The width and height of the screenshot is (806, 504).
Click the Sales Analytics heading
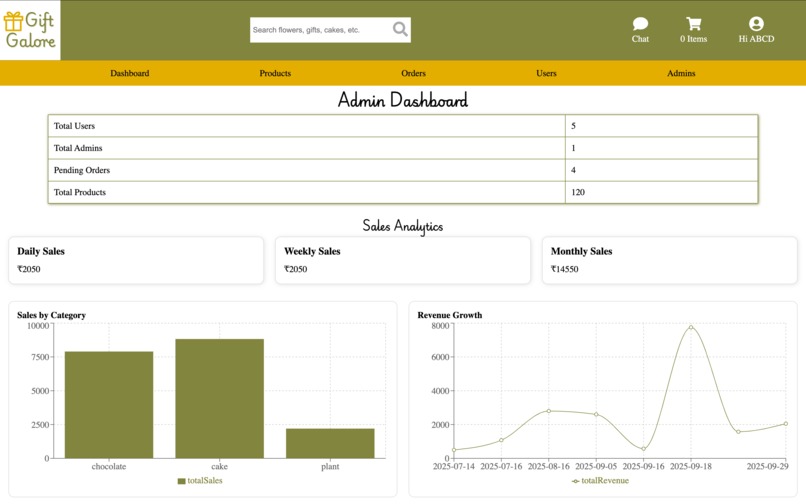(x=402, y=226)
